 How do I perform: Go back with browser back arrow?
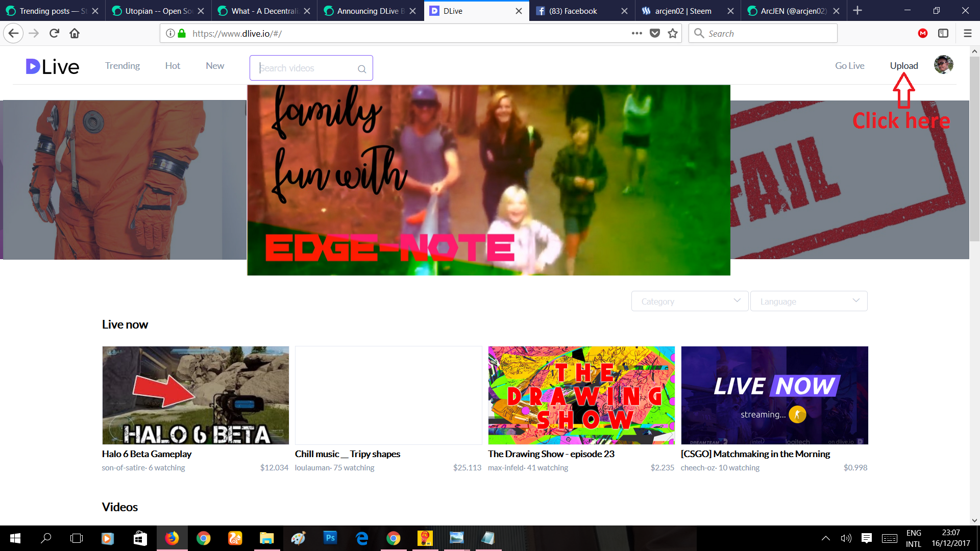tap(13, 33)
